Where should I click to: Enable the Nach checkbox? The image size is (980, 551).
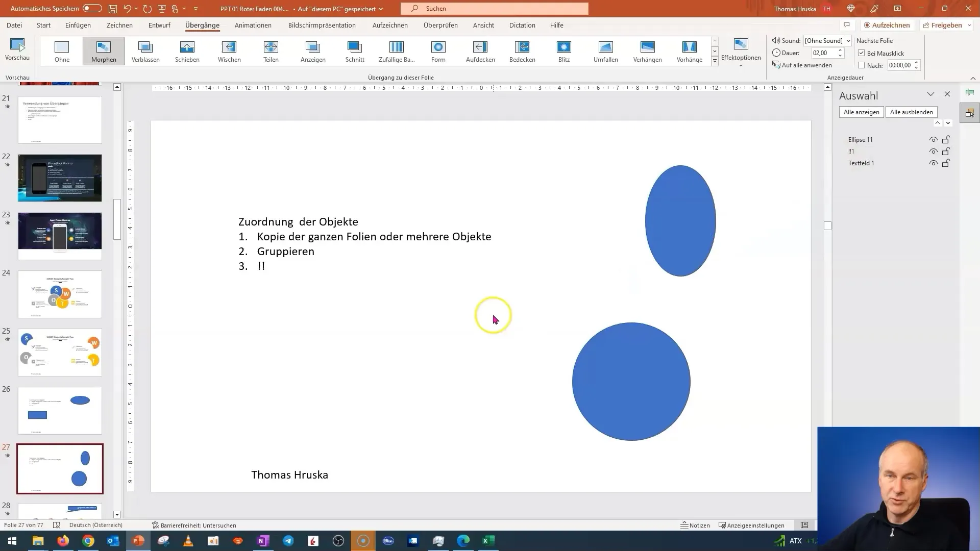point(862,65)
